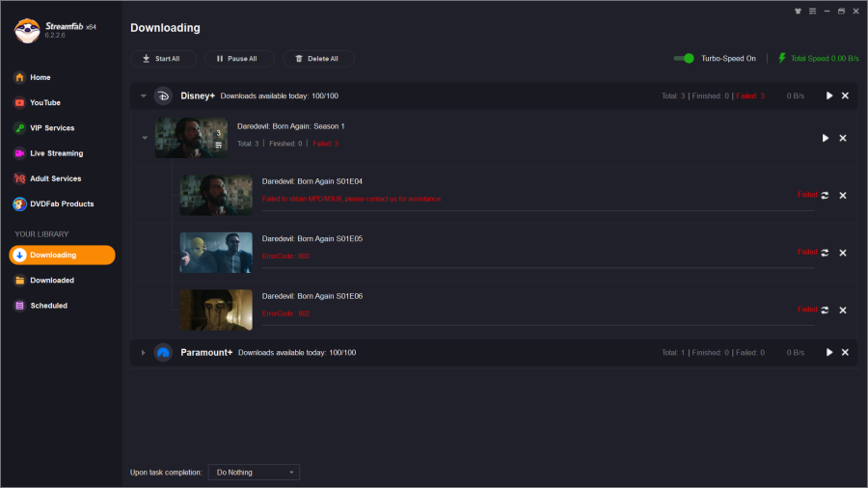868x488 pixels.
Task: Click the Pause All button
Action: [x=238, y=59]
